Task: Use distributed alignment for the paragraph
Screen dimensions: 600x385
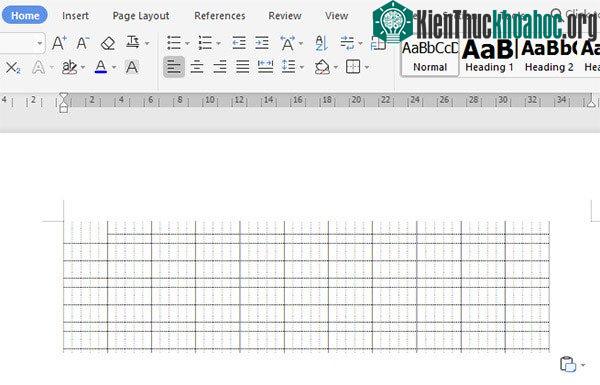Action: 265,67
